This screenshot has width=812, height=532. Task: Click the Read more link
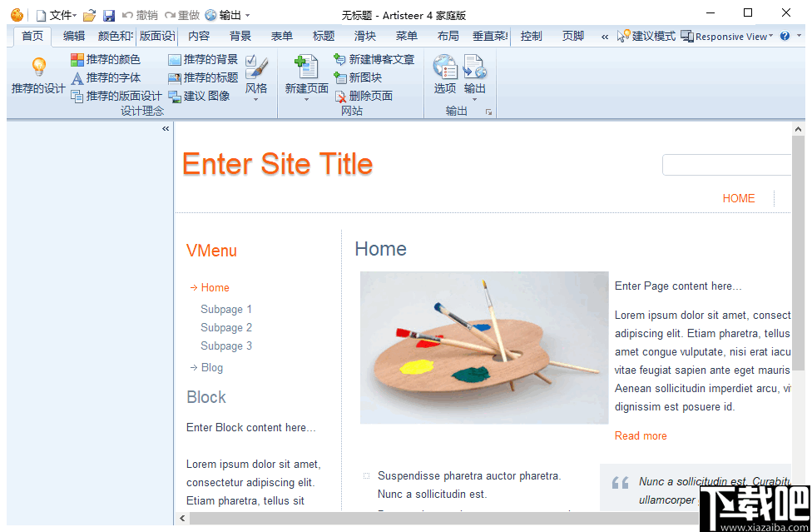(x=640, y=435)
